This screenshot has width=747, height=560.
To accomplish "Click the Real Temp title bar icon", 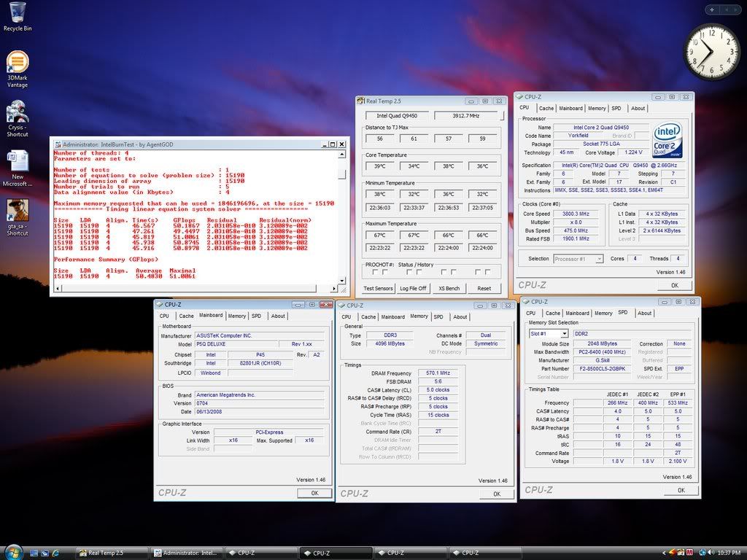I will pyautogui.click(x=360, y=101).
